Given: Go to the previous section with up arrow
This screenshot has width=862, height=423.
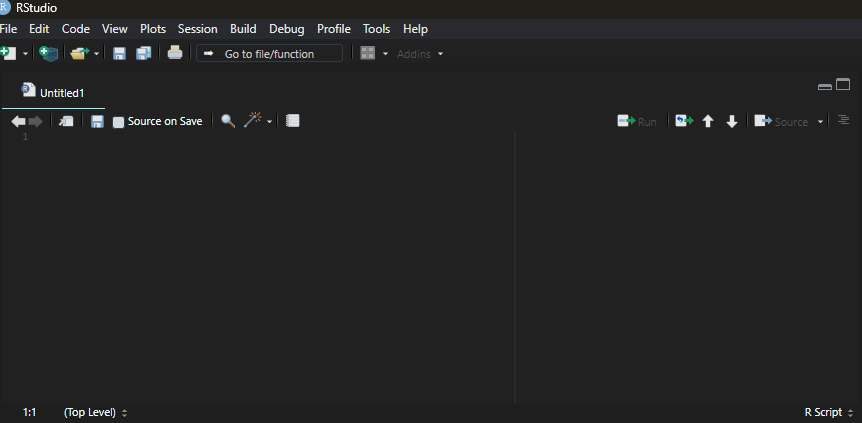Looking at the screenshot, I should 708,121.
